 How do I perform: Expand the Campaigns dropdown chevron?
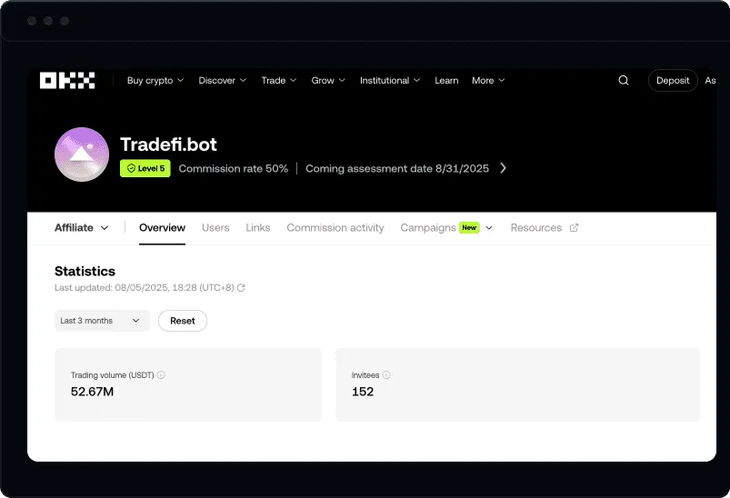click(x=489, y=228)
